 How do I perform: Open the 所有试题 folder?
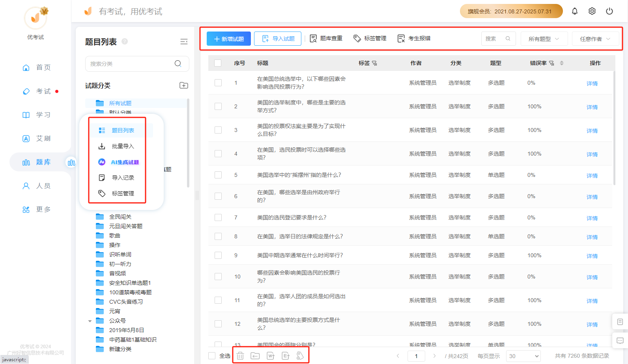(x=120, y=103)
